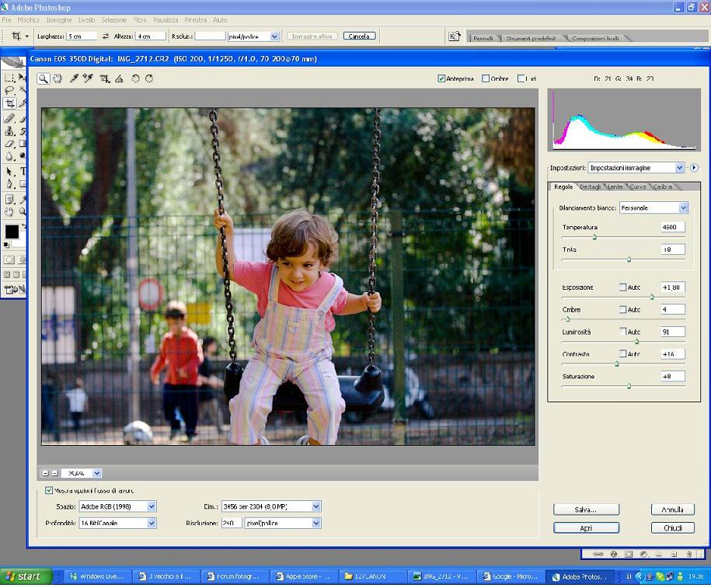Enable the Ombre clipping checkbox
711x588 pixels.
(x=486, y=78)
